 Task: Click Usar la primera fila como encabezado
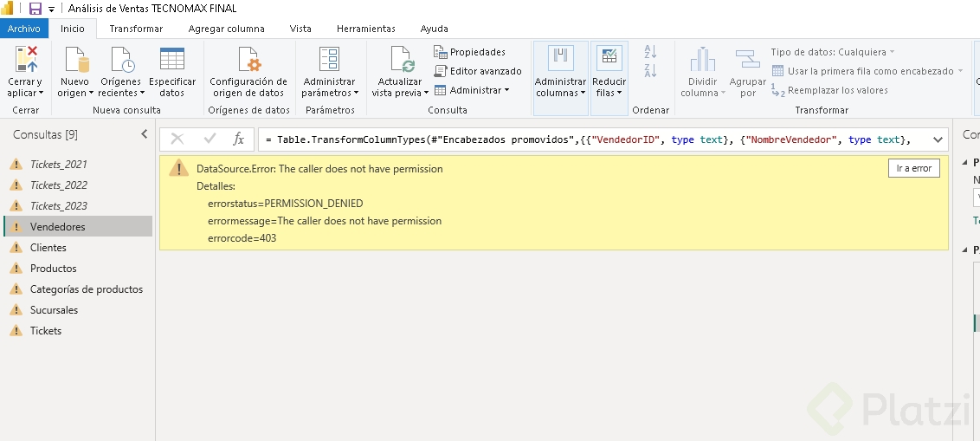coord(867,71)
